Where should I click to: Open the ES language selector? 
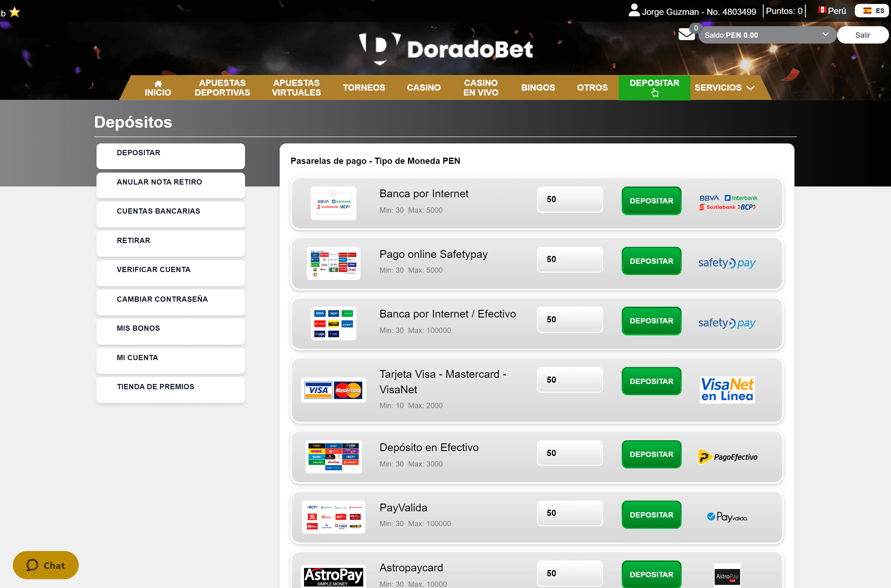click(x=871, y=10)
